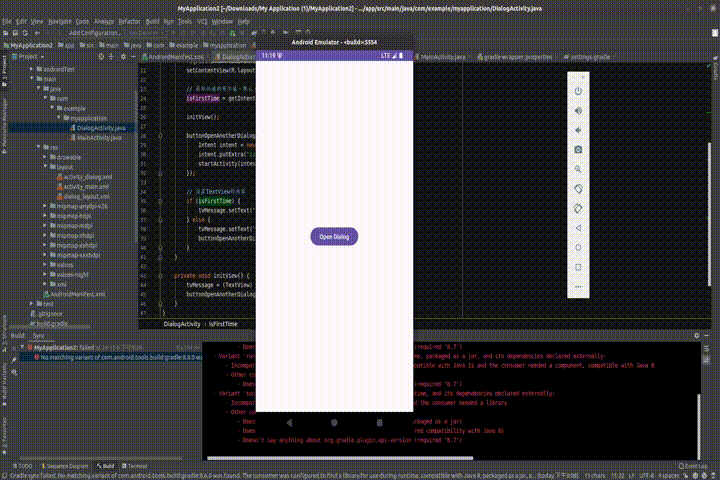Image resolution: width=720 pixels, height=480 pixels.
Task: Select the MyApplication2 failed build entry
Action: click(x=60, y=346)
